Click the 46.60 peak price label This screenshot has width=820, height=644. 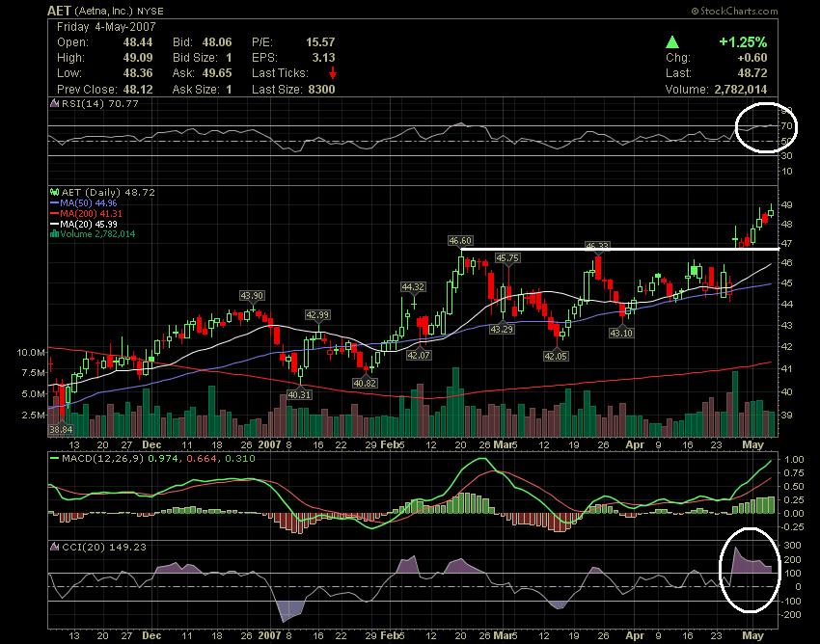460,240
